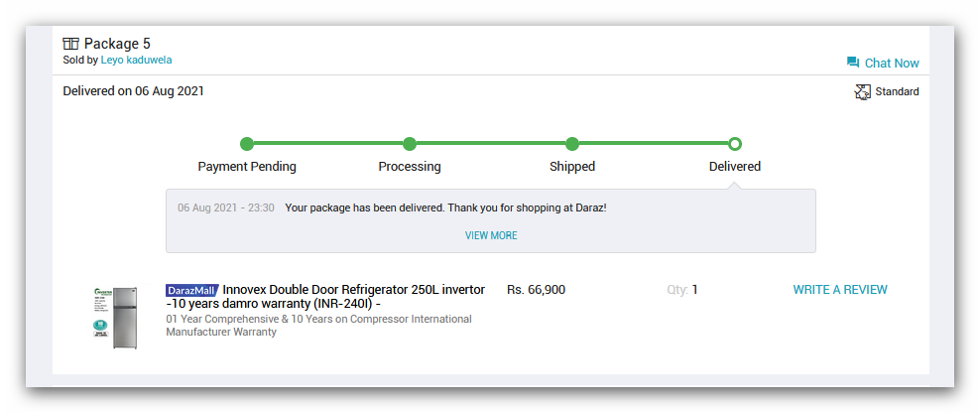Open the Leyo kaduwela seller link
The width and height of the screenshot is (980, 413).
136,61
